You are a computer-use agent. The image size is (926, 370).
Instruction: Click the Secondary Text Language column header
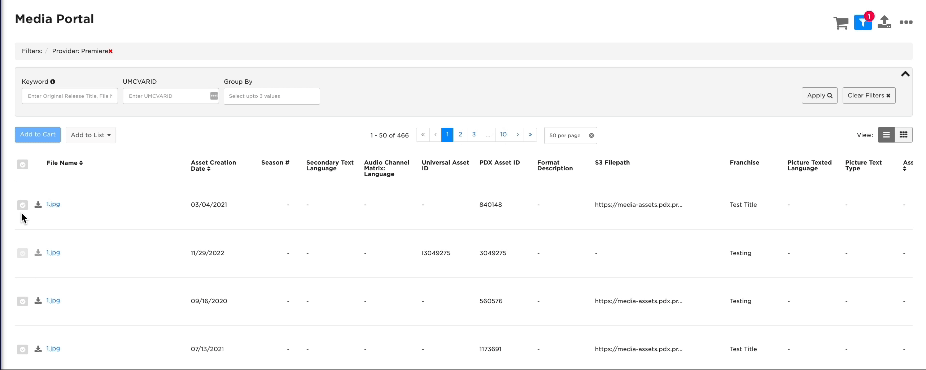[330, 165]
